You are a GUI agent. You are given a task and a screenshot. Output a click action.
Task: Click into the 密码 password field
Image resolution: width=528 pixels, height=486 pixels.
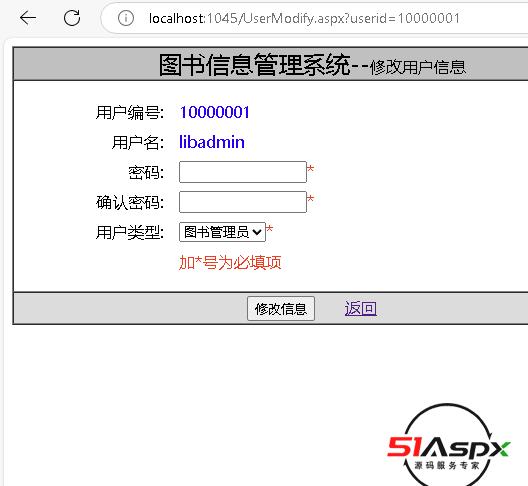(243, 172)
